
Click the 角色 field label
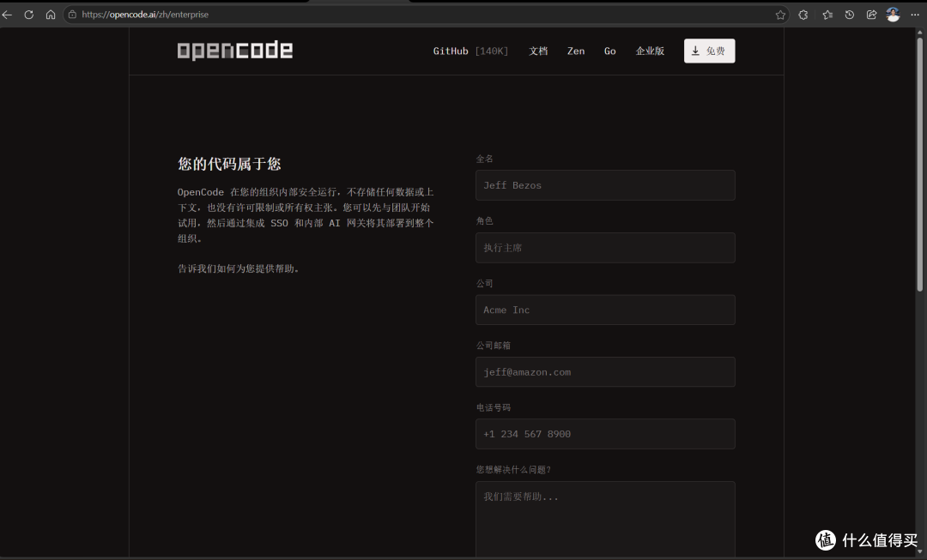485,221
